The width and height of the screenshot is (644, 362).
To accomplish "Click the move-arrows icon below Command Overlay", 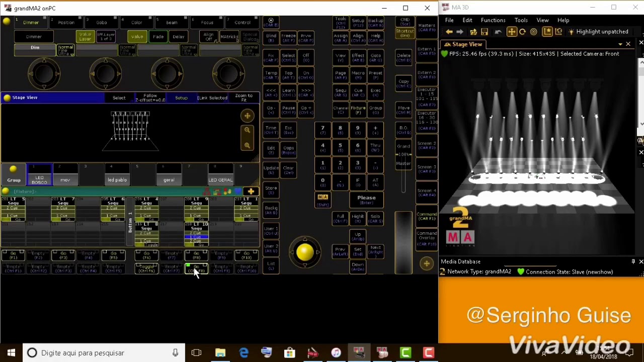I will point(427,263).
